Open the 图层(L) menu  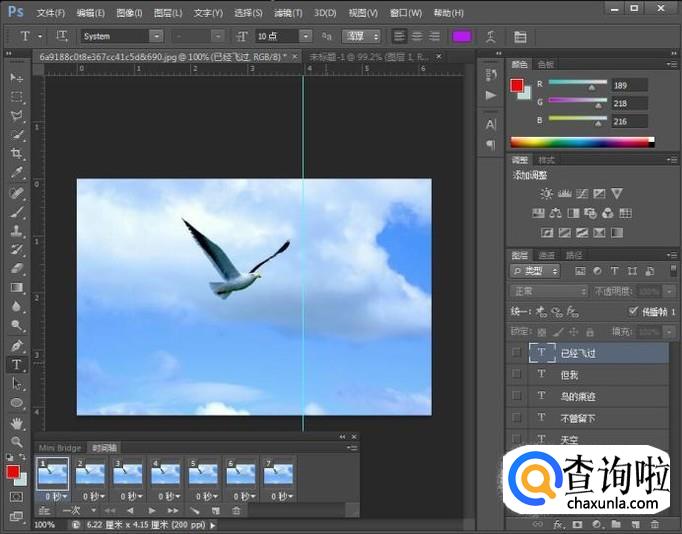168,13
